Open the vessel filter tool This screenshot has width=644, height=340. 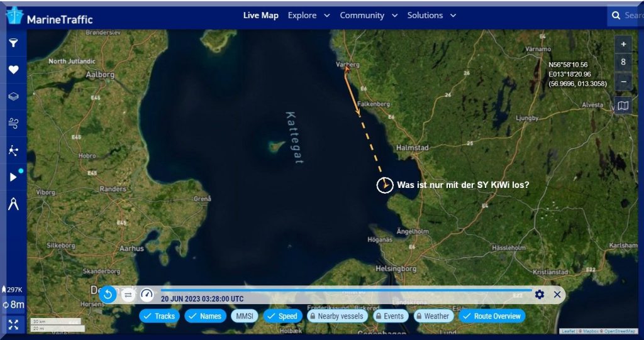[13, 43]
